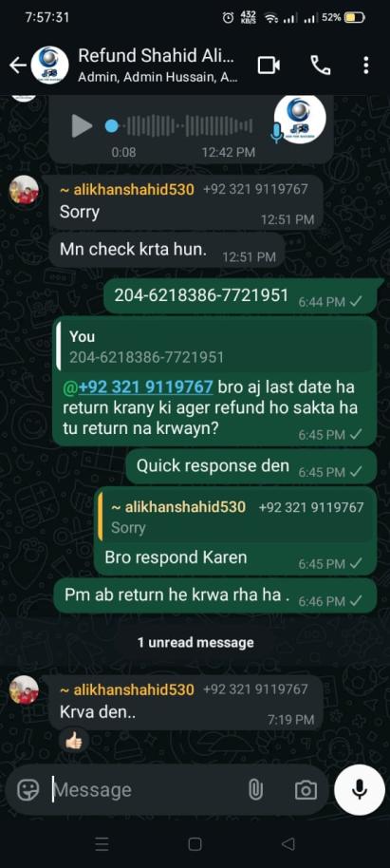Screen dimensions: 390x868
Task: Tap the quoted 'You' message preview
Action: pos(215,347)
